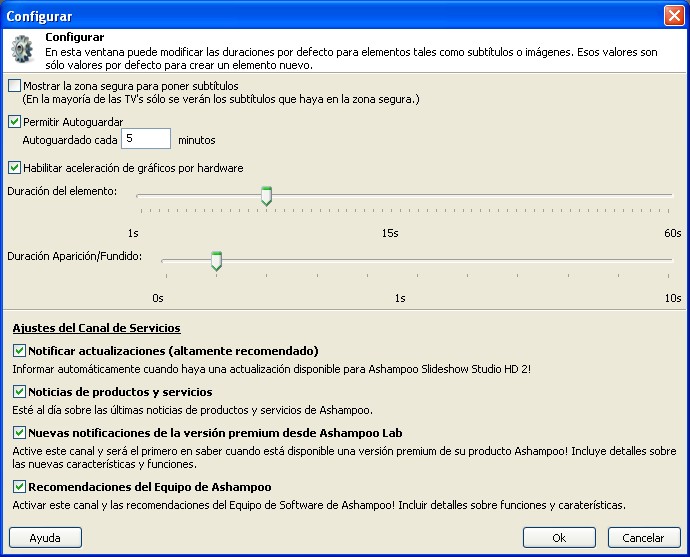Image resolution: width=690 pixels, height=557 pixels.
Task: Click the Autoguardado cada minutes field
Action: coord(146,139)
